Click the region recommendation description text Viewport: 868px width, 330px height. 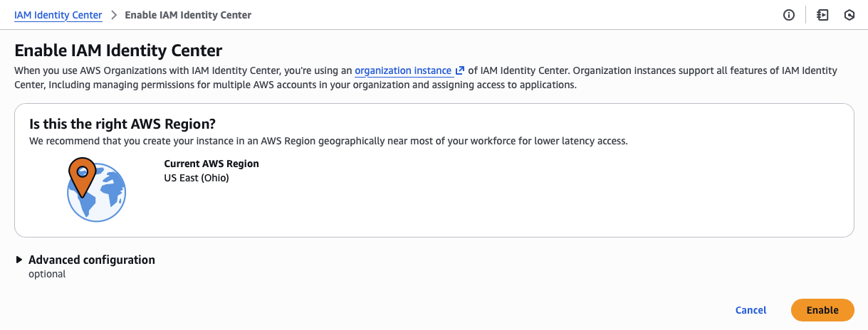328,141
